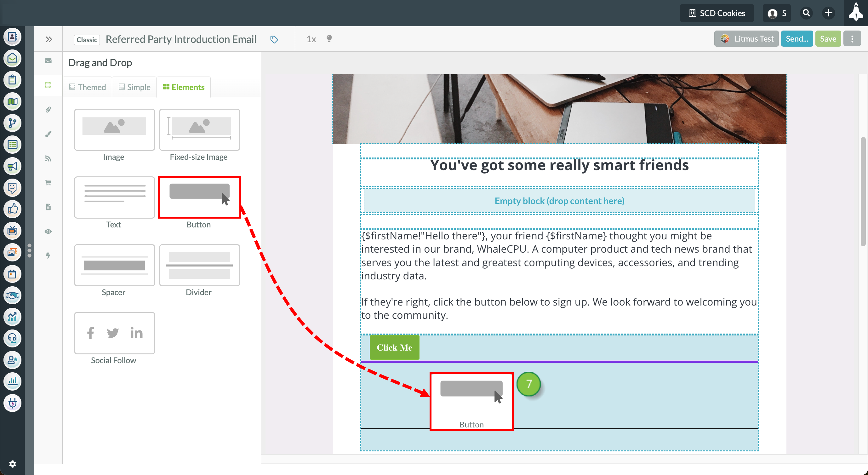The image size is (868, 475).
Task: Select the Divider element tile
Action: point(199,265)
